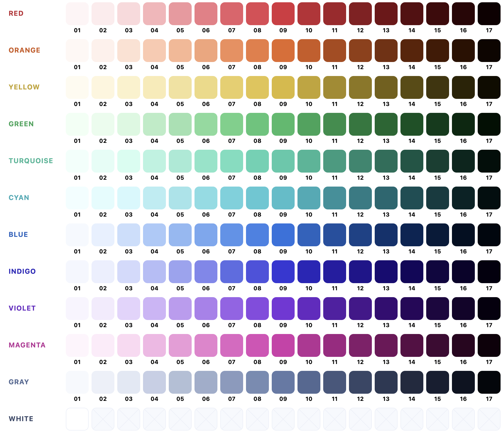Choose the Gray 12 swatch

point(360,382)
